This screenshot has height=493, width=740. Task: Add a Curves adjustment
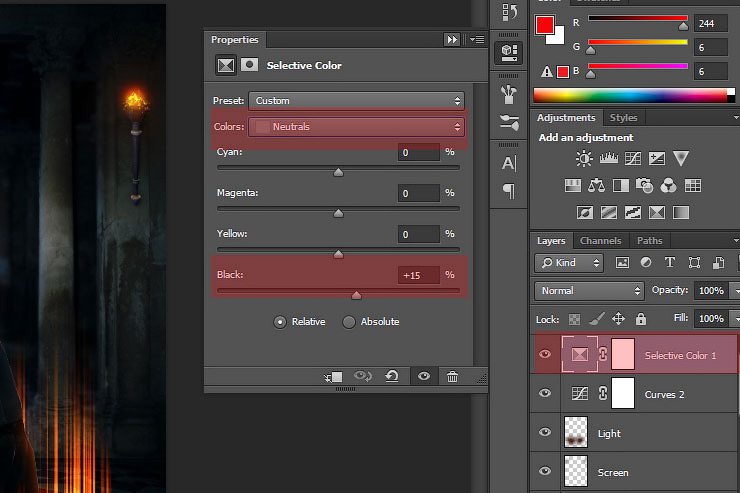632,158
